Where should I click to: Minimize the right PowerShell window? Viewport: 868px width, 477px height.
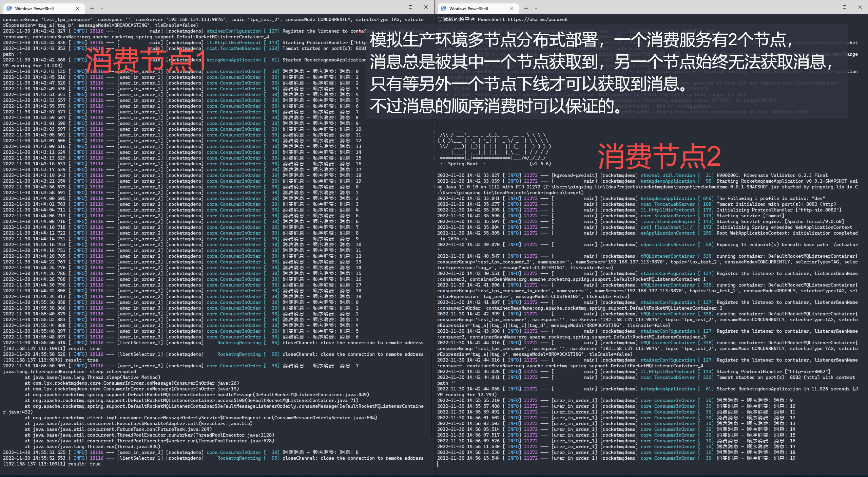(829, 7)
